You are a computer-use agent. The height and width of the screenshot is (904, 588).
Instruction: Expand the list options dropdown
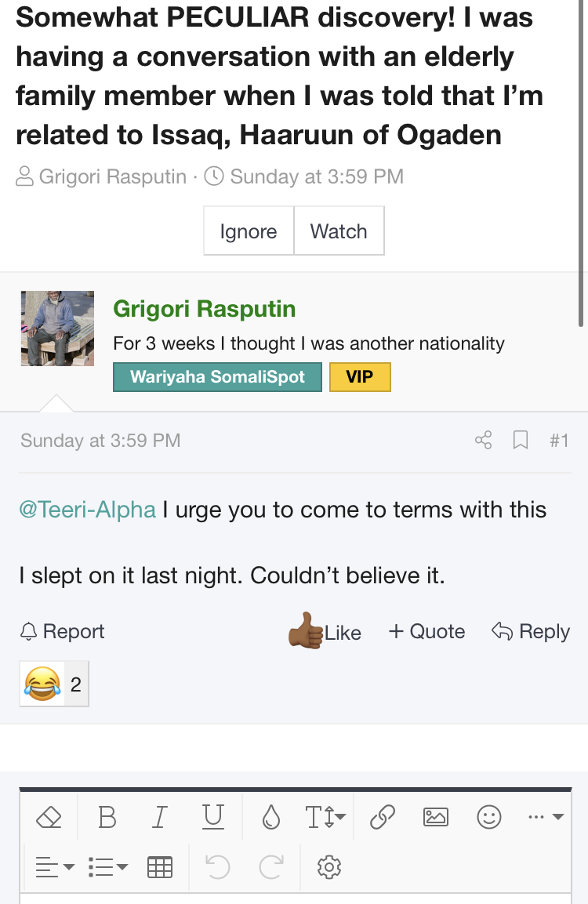[108, 866]
